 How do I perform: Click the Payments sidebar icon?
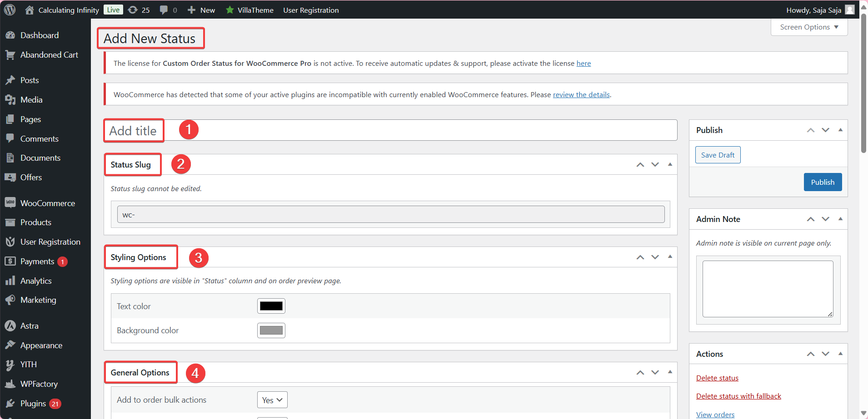click(x=10, y=261)
